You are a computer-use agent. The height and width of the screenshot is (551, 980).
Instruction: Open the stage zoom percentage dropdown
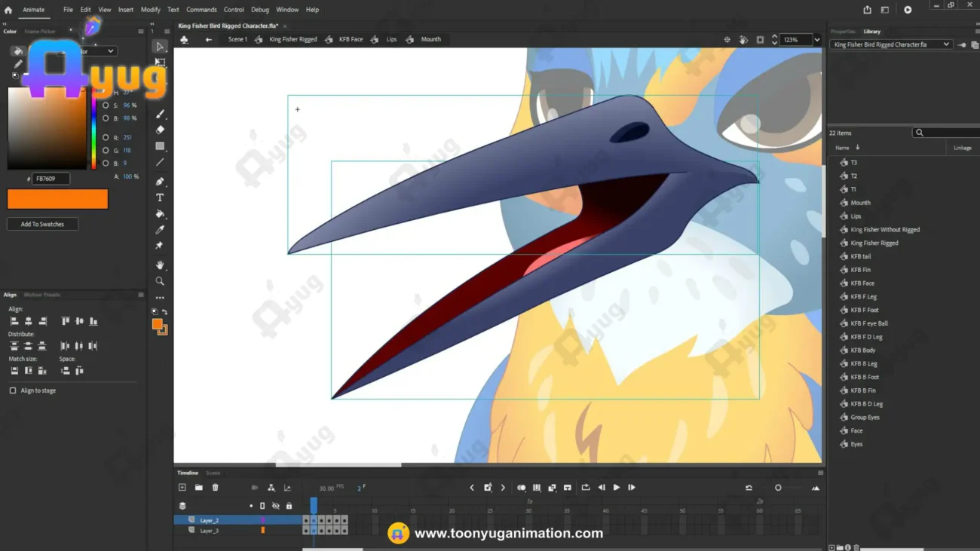817,39
